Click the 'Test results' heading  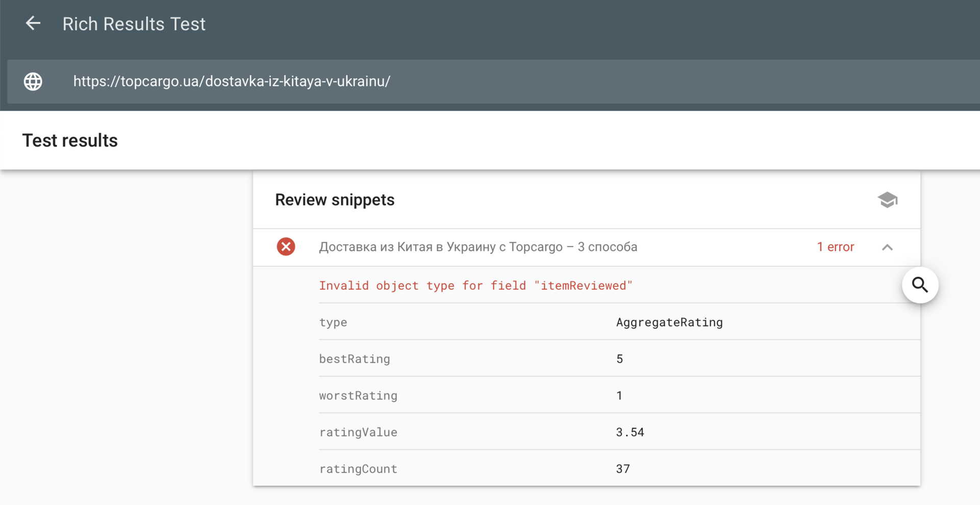click(x=70, y=140)
